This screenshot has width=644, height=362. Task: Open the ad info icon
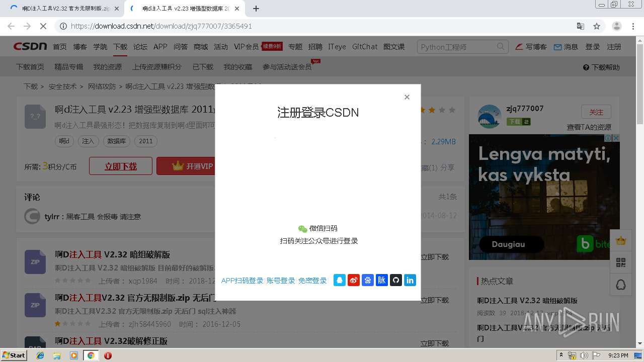coord(608,138)
